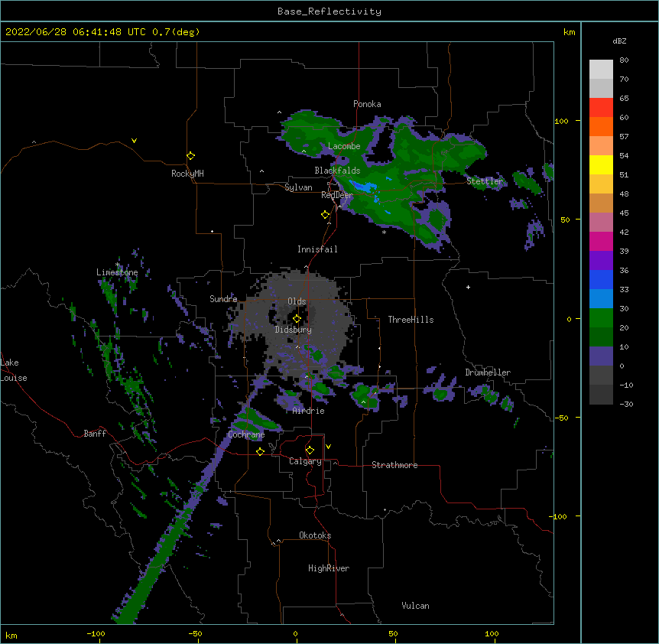Click the yellow V marker above RockyMH road
659x644 pixels.
[134, 141]
